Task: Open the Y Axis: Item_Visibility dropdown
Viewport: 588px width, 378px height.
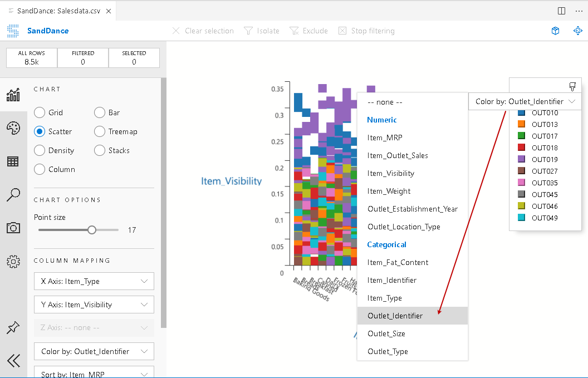Action: point(94,305)
